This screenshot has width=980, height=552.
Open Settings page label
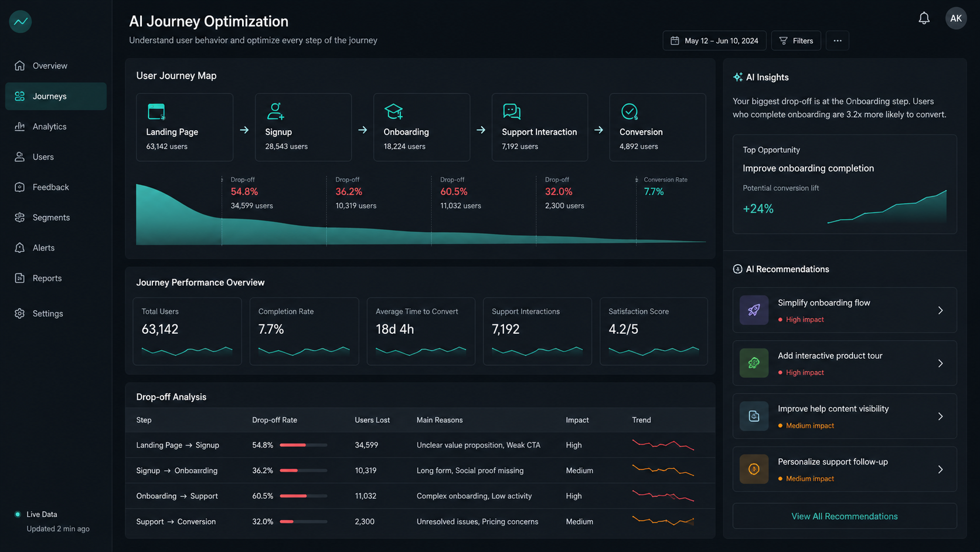47,313
